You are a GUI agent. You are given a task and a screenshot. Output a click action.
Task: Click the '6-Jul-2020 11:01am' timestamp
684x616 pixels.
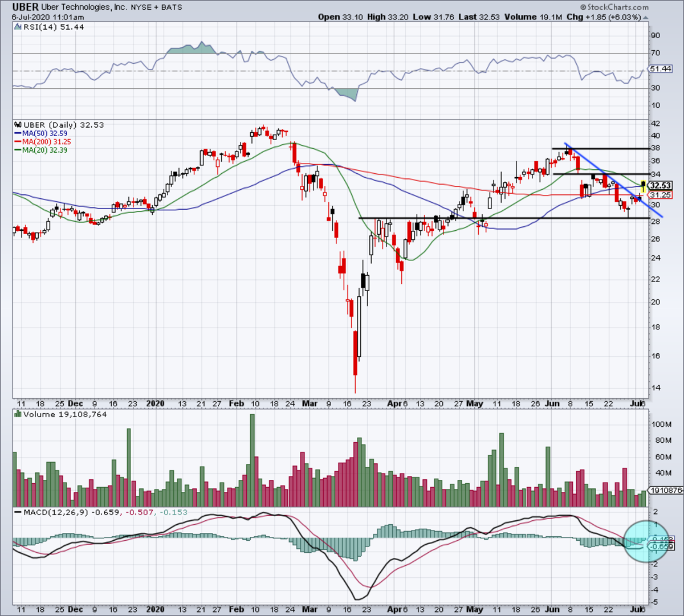48,17
